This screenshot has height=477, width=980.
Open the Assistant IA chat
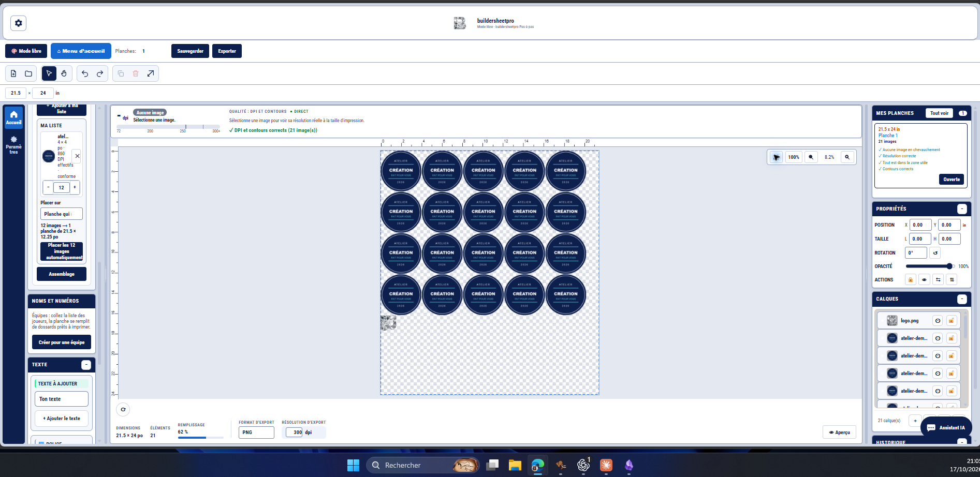946,427
